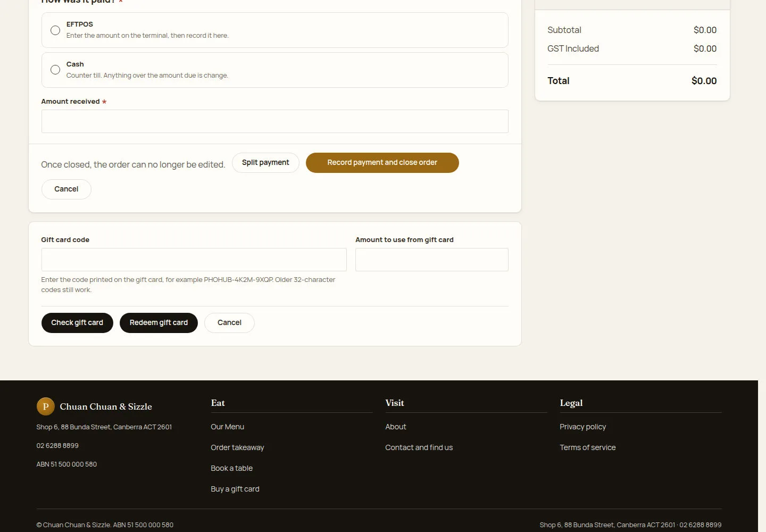This screenshot has width=766, height=532.
Task: Click the ABN 51 500 000 580 text under phone
Action: click(66, 464)
